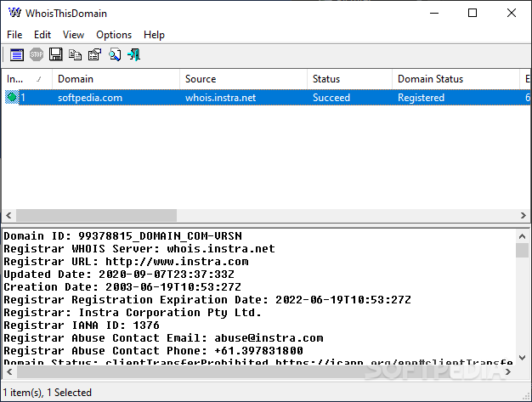
Task: Open the File menu
Action: pyautogui.click(x=14, y=35)
